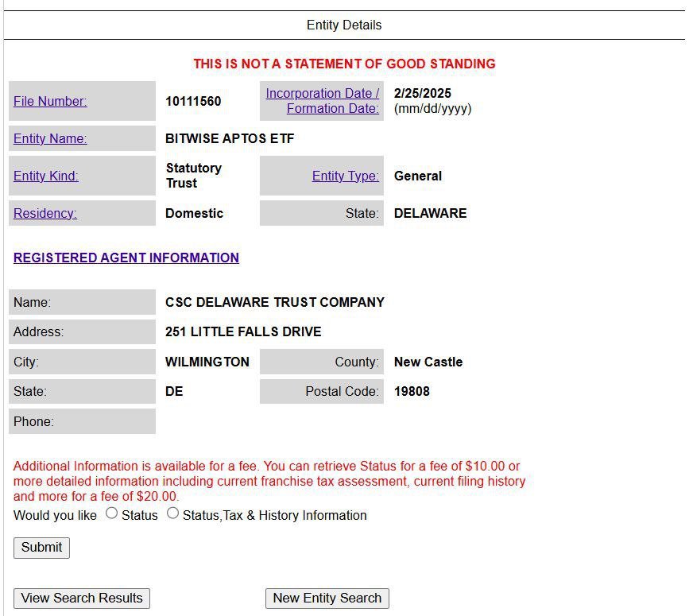Click the agent name CSC DELAWARE TRUST COMPANY
Screen dimensions: 689x616
pos(274,302)
